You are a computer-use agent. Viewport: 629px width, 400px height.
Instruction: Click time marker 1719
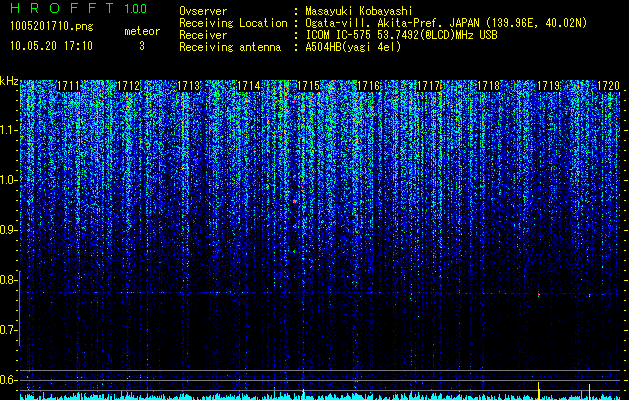pos(548,86)
